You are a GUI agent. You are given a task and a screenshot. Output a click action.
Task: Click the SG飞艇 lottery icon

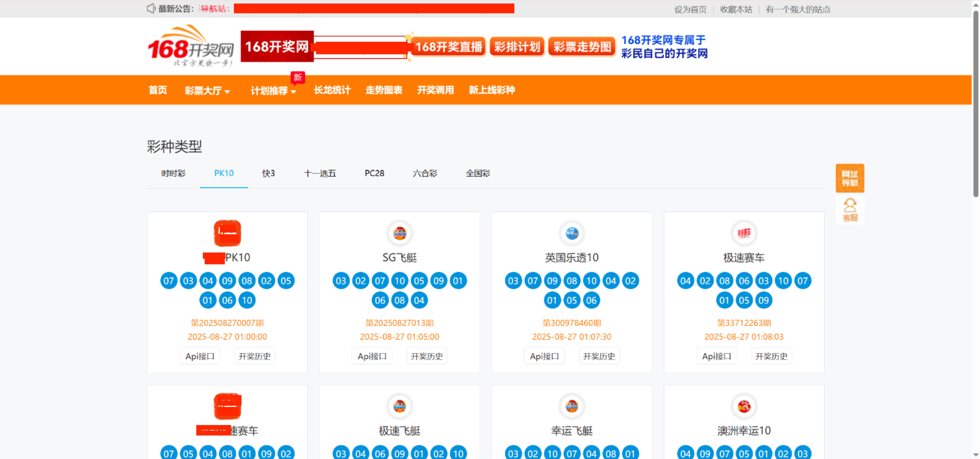pyautogui.click(x=399, y=233)
